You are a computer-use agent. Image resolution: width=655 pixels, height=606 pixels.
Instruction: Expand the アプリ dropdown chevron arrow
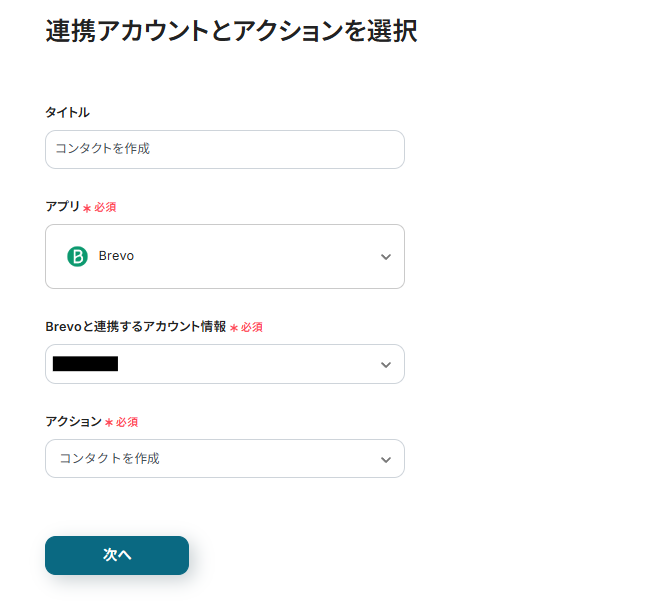(386, 257)
